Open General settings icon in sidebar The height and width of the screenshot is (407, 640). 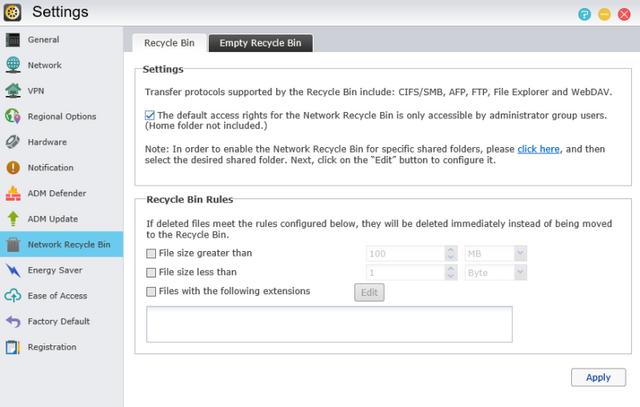13,40
